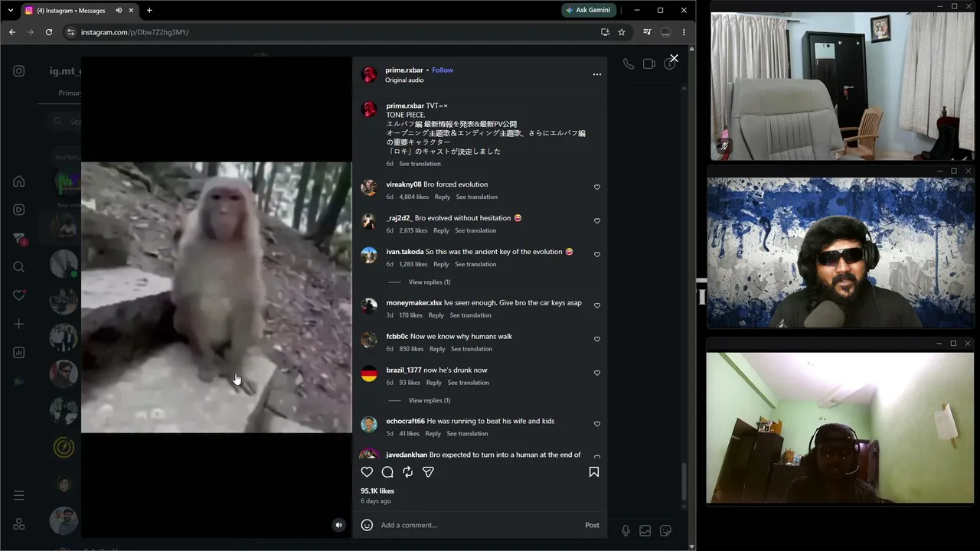Like brazil_1377's comment

point(597,373)
